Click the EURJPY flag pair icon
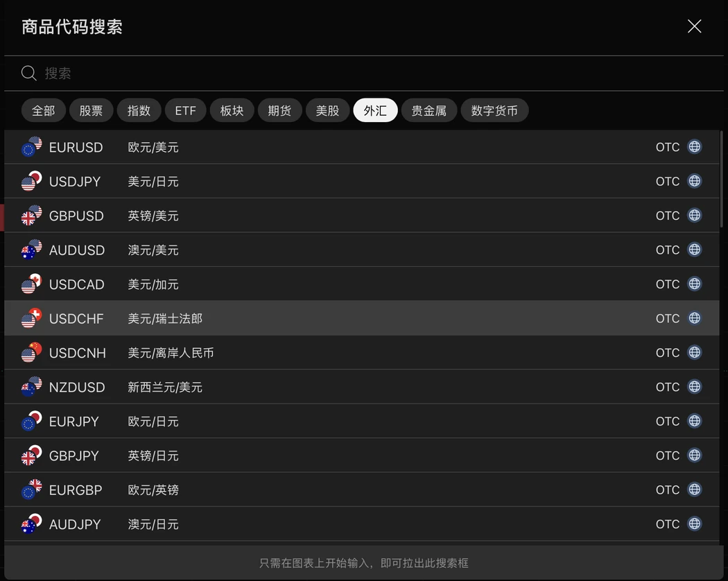Screen dimensions: 728x581 click(x=32, y=422)
